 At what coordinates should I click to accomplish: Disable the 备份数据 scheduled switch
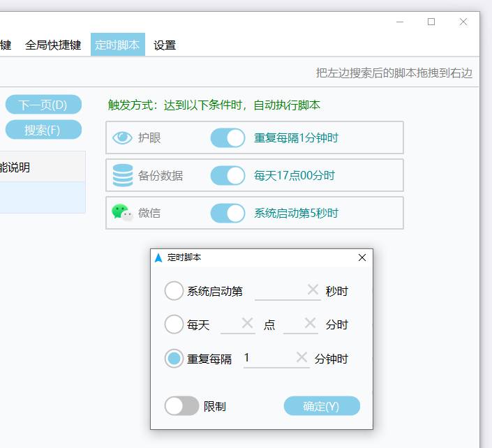point(228,176)
